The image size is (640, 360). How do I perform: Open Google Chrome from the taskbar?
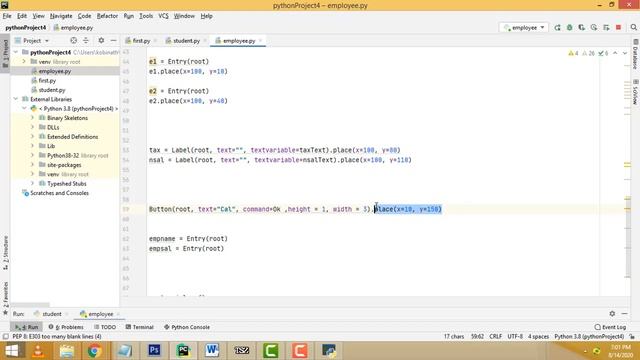[95, 350]
